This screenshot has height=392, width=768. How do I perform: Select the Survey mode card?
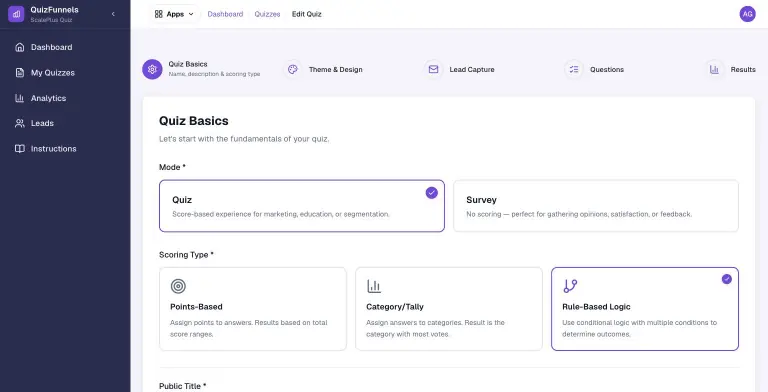coord(596,206)
